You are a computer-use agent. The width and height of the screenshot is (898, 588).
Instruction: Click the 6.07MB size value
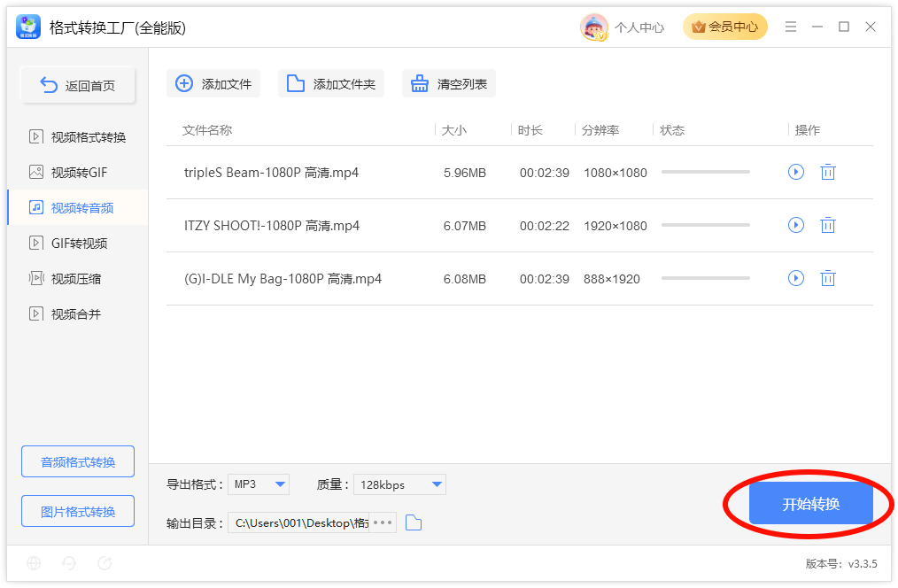pyautogui.click(x=464, y=226)
